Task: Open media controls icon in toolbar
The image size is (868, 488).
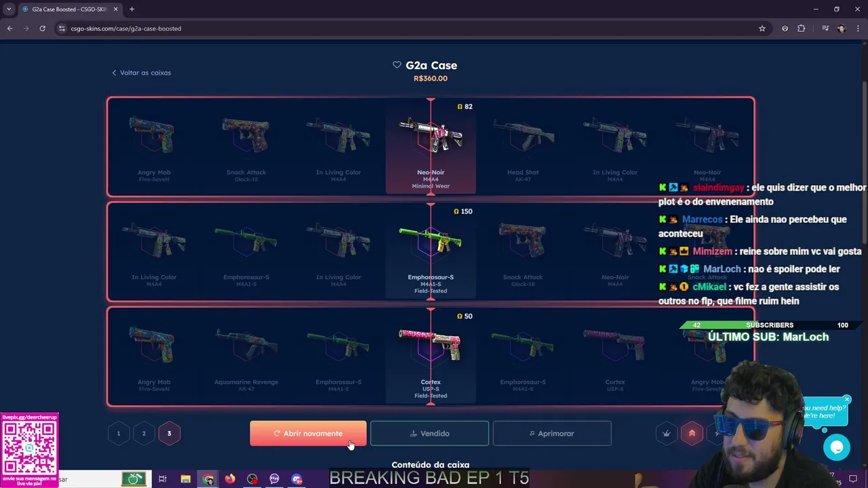Action: point(825,28)
